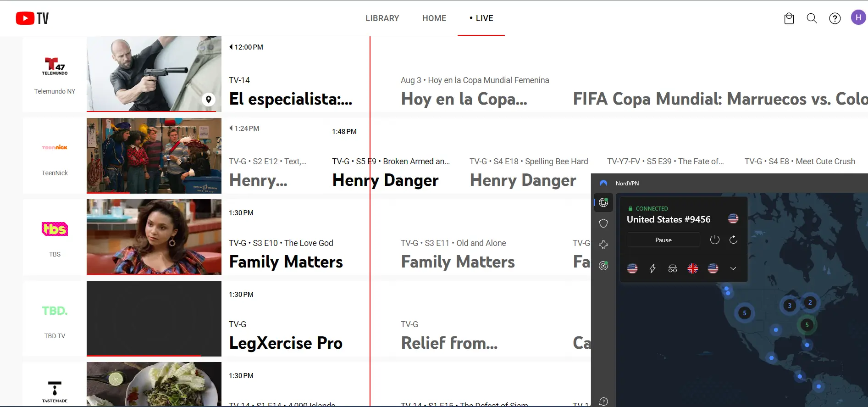Open NordVPN globe VPN sidebar icon
Viewport: 868px width, 407px height.
tap(603, 202)
